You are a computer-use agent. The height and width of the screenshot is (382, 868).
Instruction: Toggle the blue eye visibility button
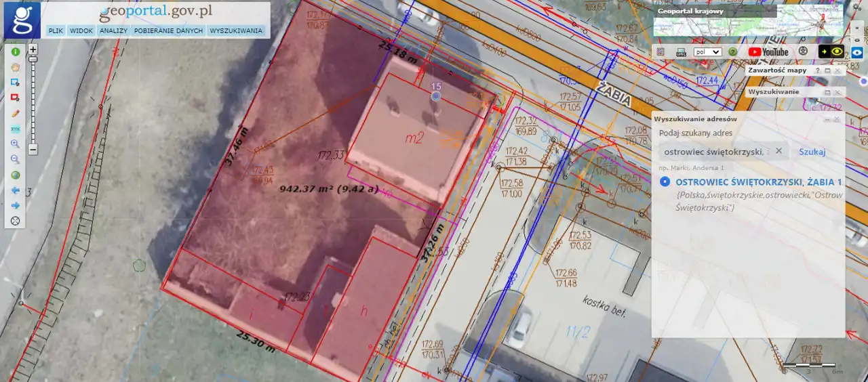coord(857,51)
